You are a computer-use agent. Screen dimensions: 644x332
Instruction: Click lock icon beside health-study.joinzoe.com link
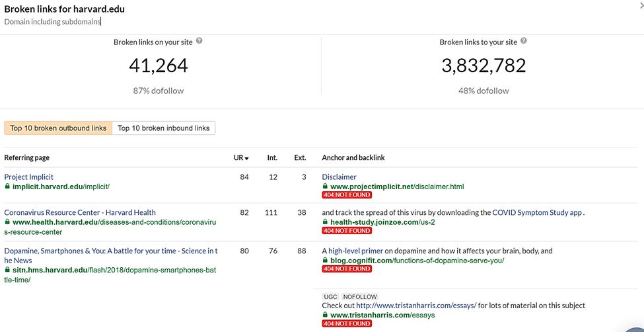(x=325, y=222)
